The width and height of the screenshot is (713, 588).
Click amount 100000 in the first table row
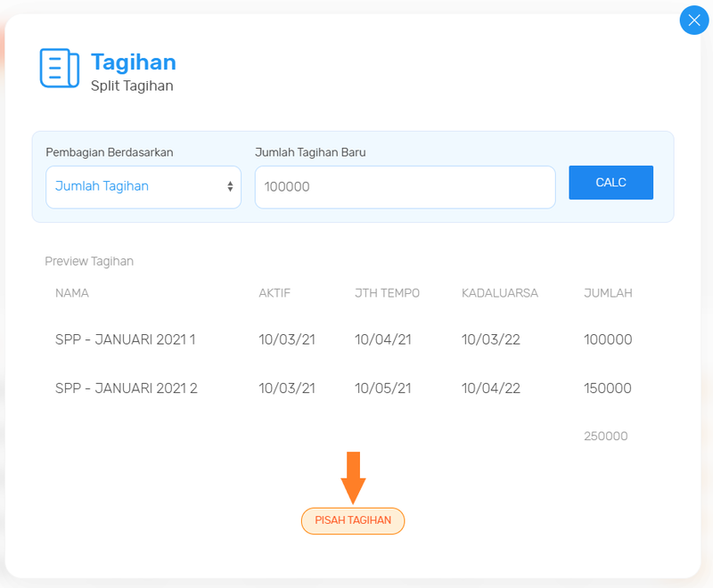[x=608, y=339]
